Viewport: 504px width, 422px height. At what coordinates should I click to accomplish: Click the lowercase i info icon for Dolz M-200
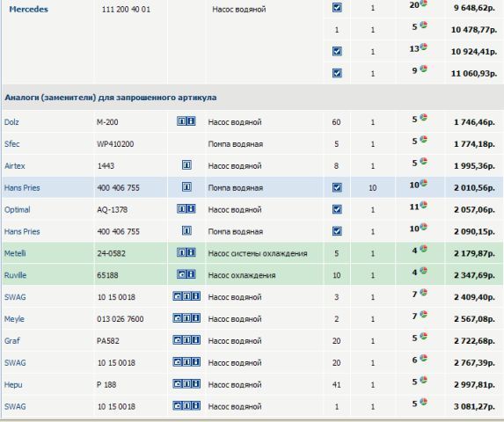click(191, 121)
